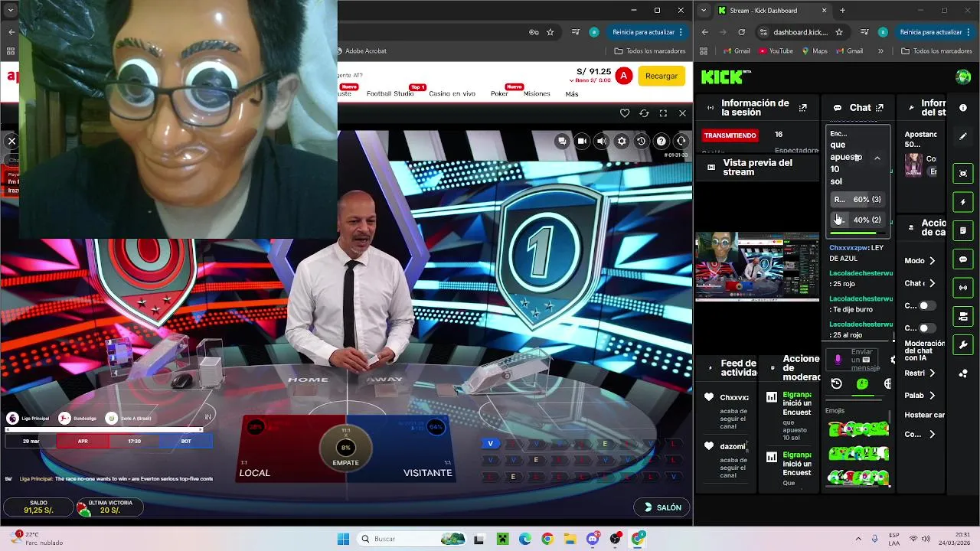Click the refresh game icon
This screenshot has width=980, height=551.
pyautogui.click(x=644, y=113)
